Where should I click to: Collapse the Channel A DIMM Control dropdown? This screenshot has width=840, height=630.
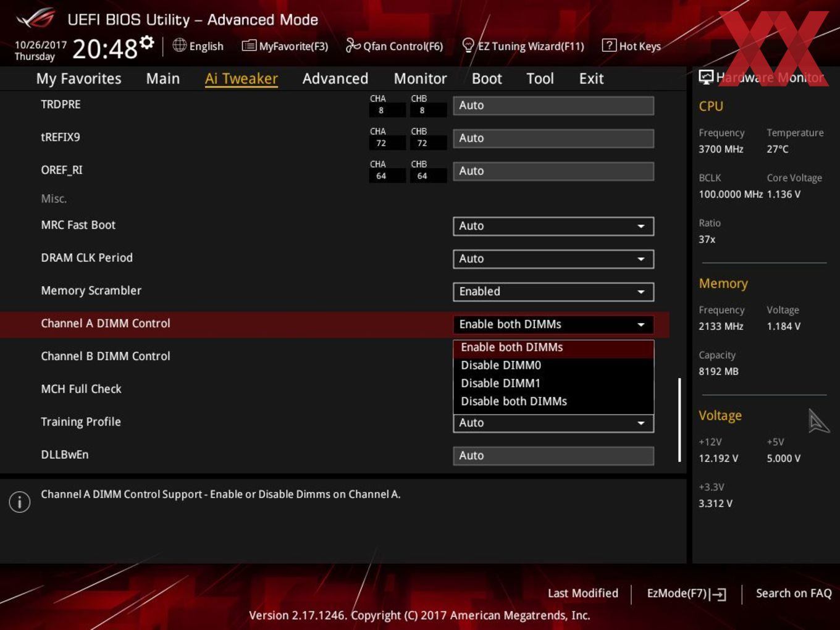click(x=553, y=324)
